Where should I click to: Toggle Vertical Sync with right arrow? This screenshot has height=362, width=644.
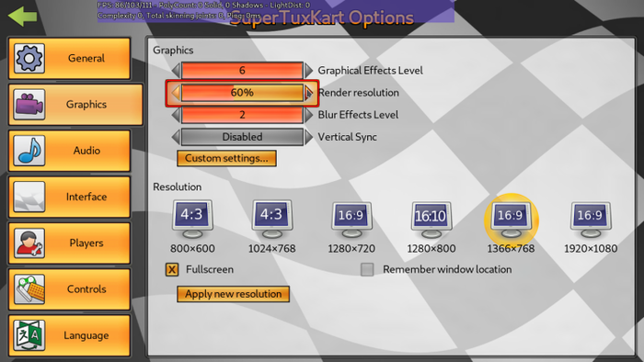pos(308,137)
